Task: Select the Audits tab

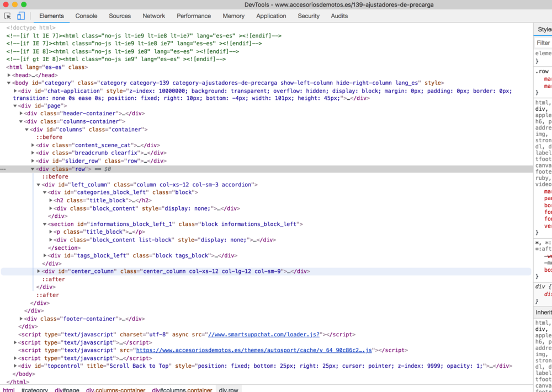Action: (339, 16)
